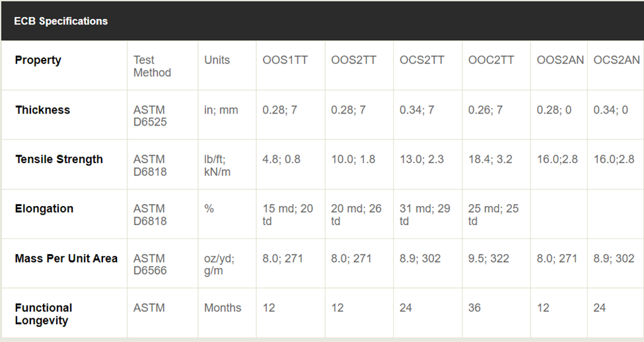Click the Elongation row label
This screenshot has width=644, height=342.
tap(44, 209)
